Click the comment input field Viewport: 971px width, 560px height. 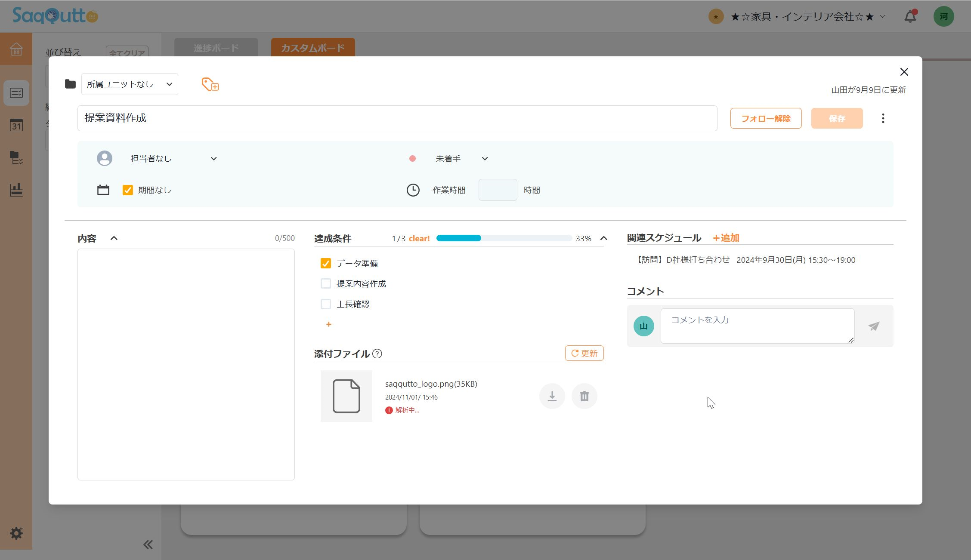click(757, 326)
